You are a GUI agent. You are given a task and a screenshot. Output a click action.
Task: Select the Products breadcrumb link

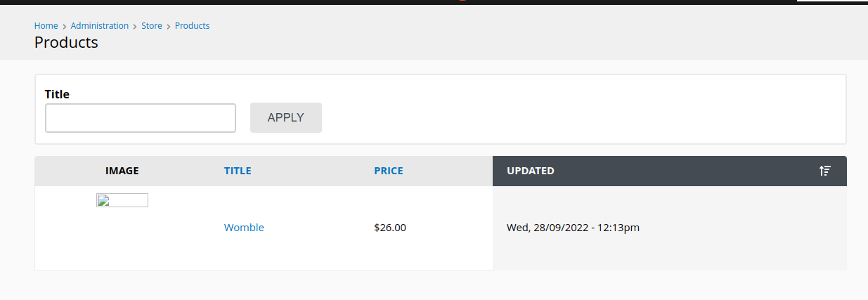[x=192, y=25]
